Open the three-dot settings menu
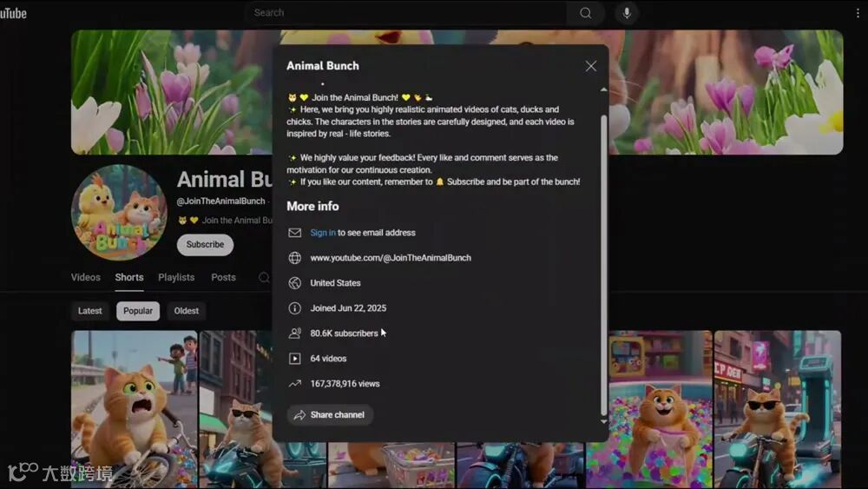Image resolution: width=868 pixels, height=489 pixels. [x=858, y=13]
